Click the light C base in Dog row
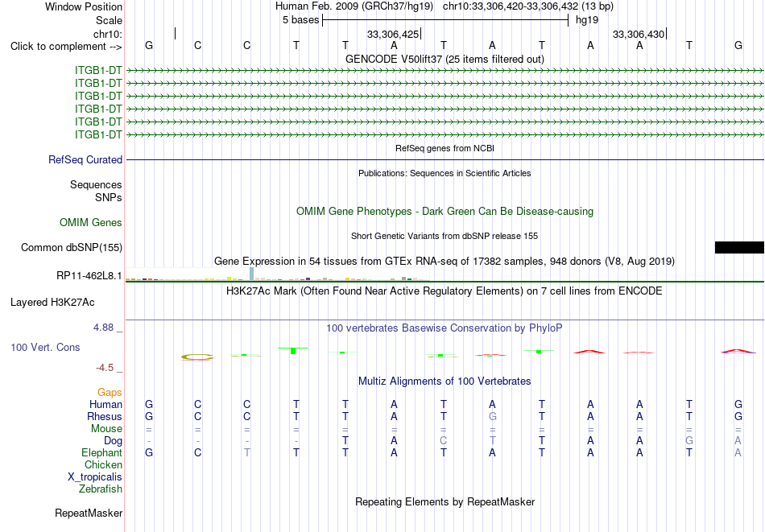The image size is (765, 532). pyautogui.click(x=443, y=441)
